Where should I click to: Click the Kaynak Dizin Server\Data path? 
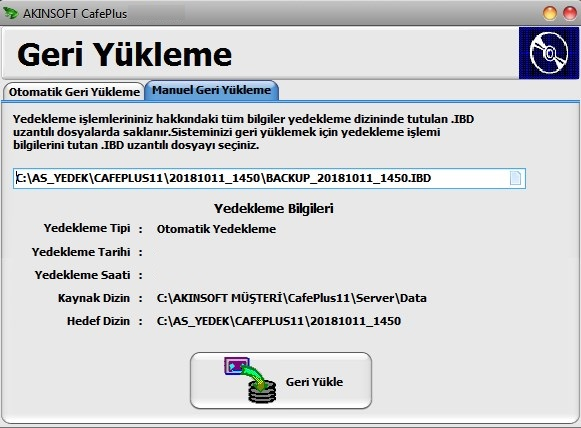click(292, 298)
